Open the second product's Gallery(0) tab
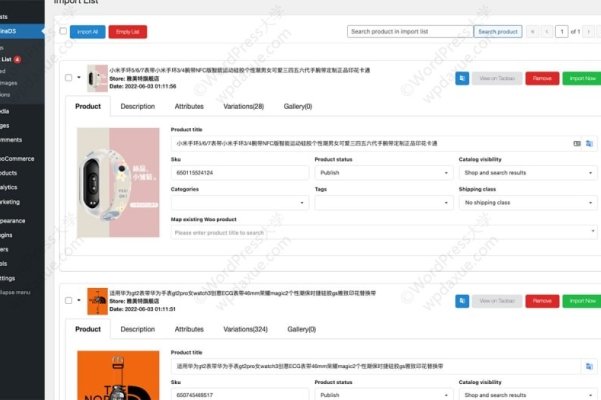 [302, 329]
